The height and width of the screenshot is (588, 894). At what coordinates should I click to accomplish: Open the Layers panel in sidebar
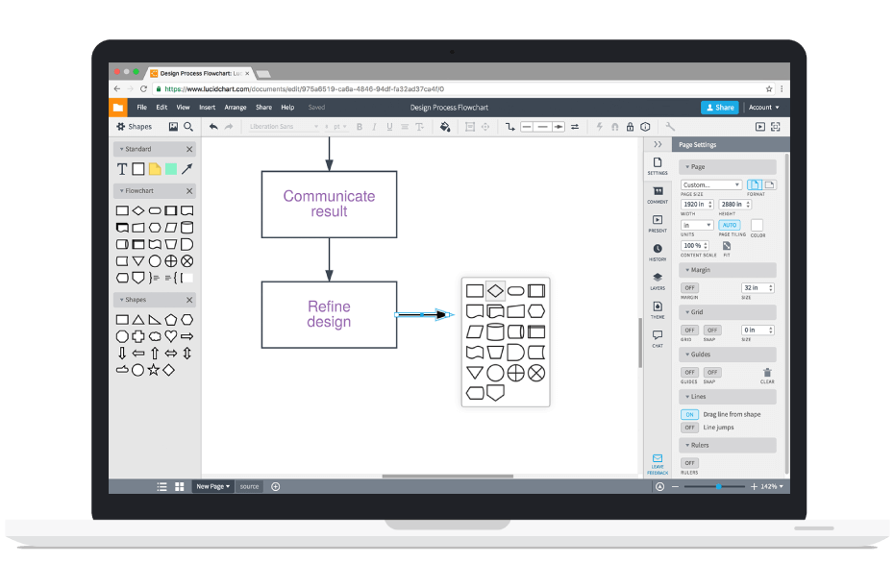[x=658, y=280]
